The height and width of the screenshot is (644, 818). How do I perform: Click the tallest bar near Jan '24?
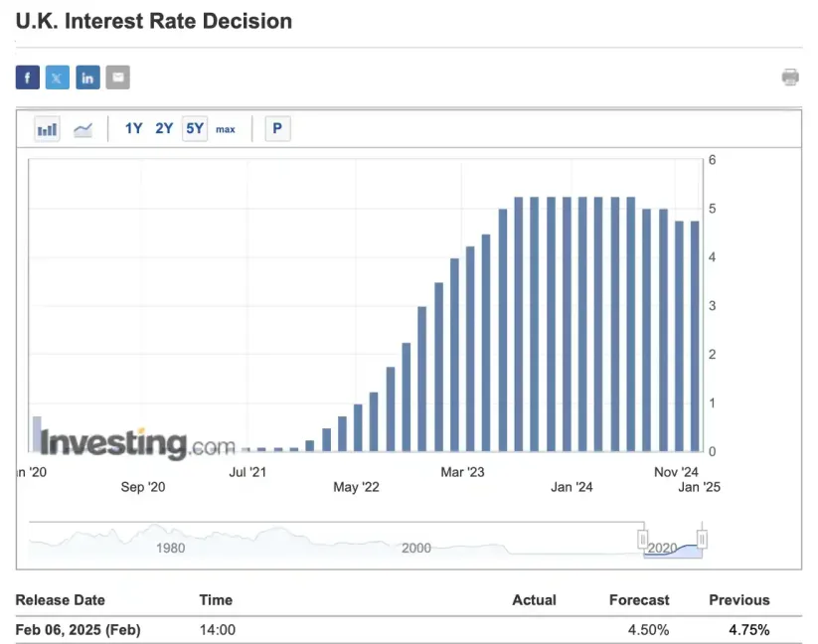pyautogui.click(x=568, y=324)
